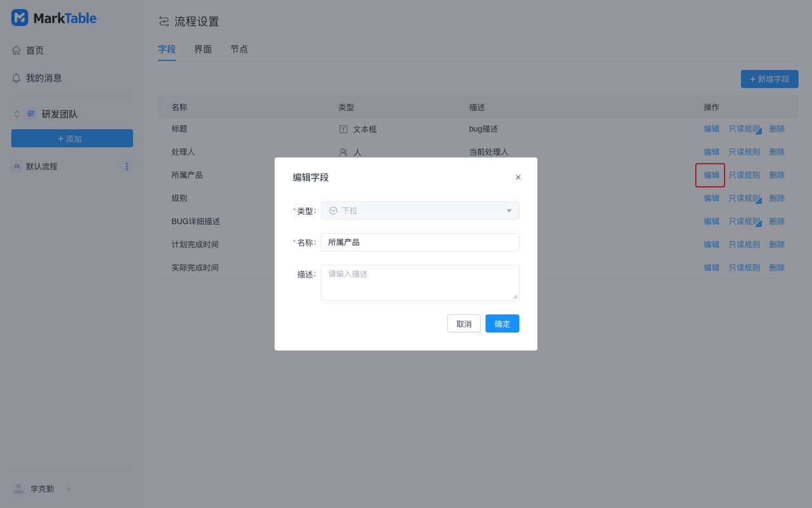The image size is (812, 508).
Task: Click the 名称 input with 所属产品
Action: click(420, 242)
